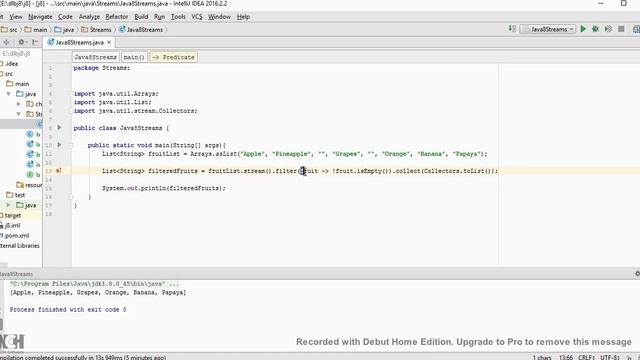This screenshot has width=640, height=360.
Task: Open project structure icon at toolbar end
Action: tap(636, 29)
